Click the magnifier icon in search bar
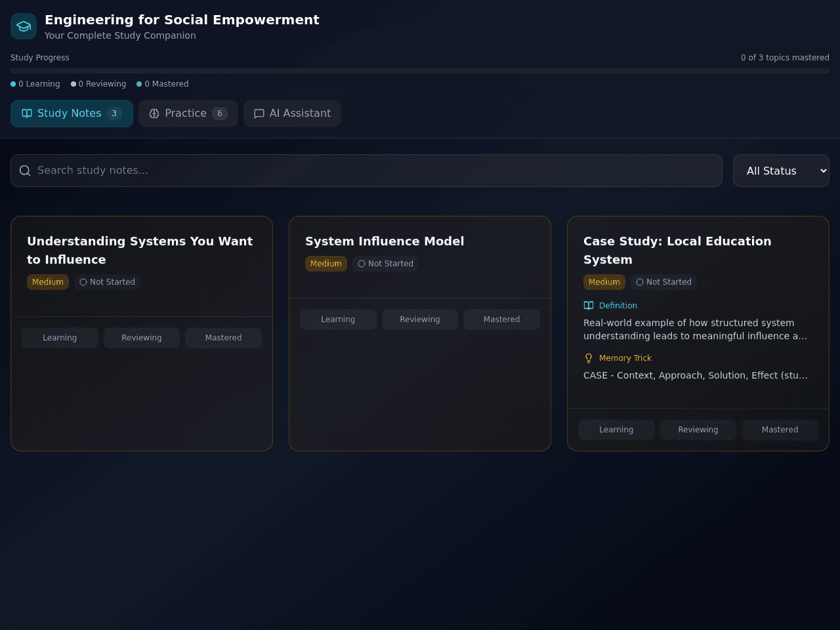Screen dimensions: 840x630 (x=25, y=171)
